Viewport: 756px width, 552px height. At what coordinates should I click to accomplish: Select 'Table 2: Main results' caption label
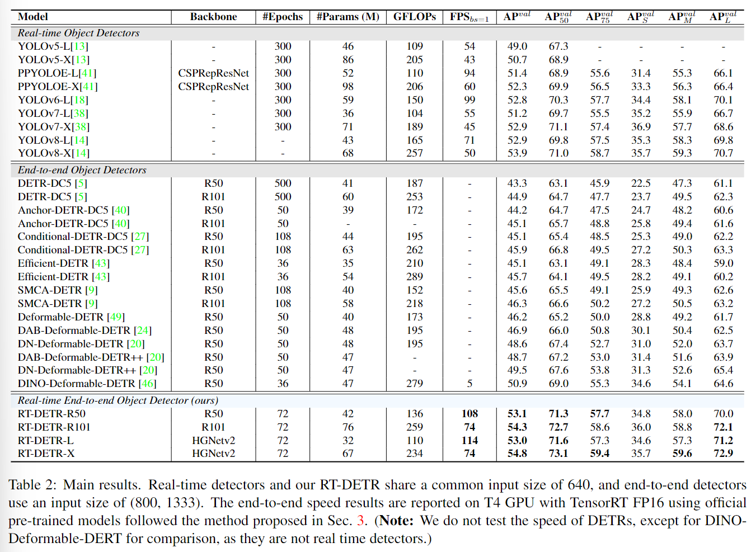coord(74,485)
